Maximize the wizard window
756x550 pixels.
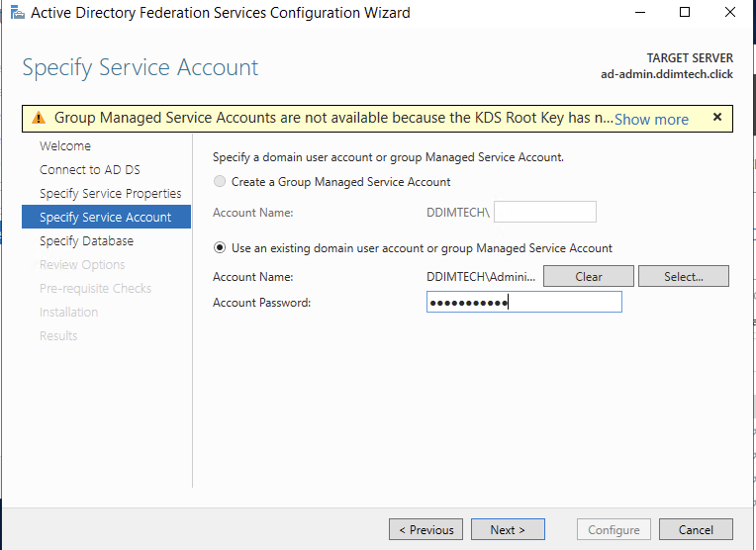click(684, 13)
